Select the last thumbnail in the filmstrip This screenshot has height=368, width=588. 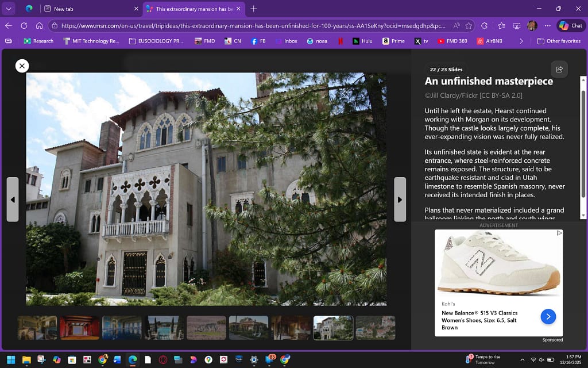click(376, 328)
